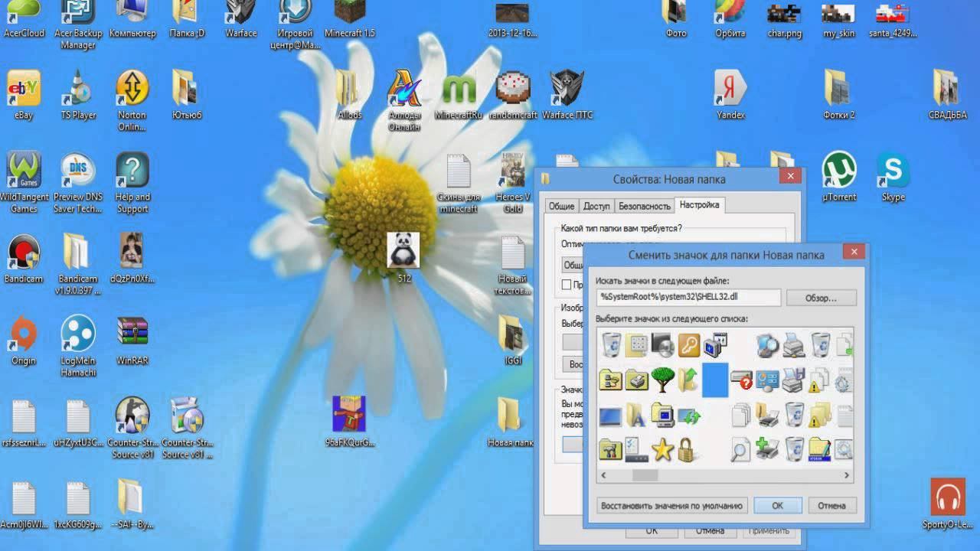
Task: Select the char.png file on desktop
Action: click(785, 19)
